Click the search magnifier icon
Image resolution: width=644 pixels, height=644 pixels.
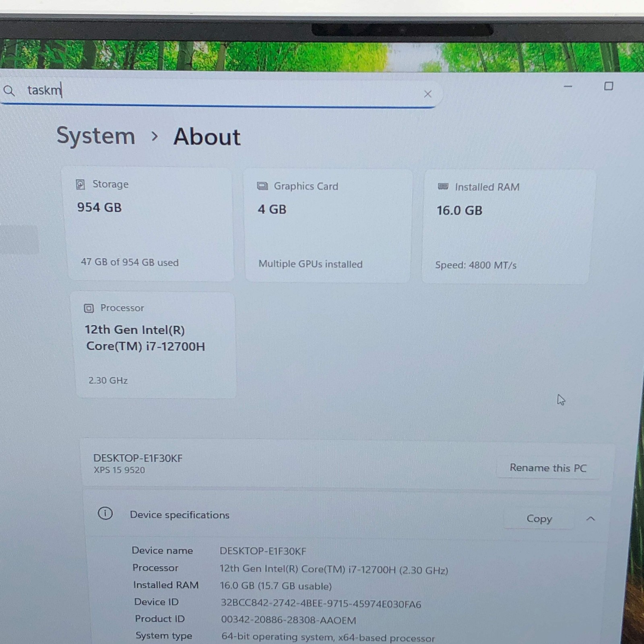click(9, 91)
